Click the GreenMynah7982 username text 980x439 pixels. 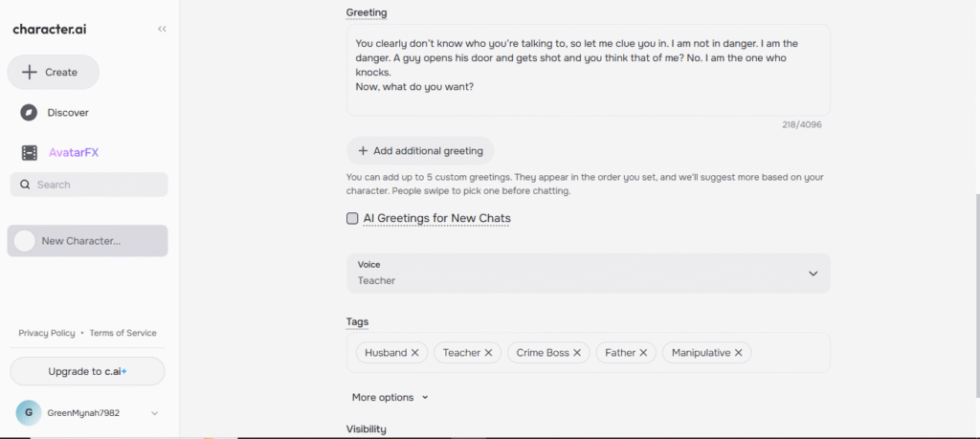tap(84, 413)
